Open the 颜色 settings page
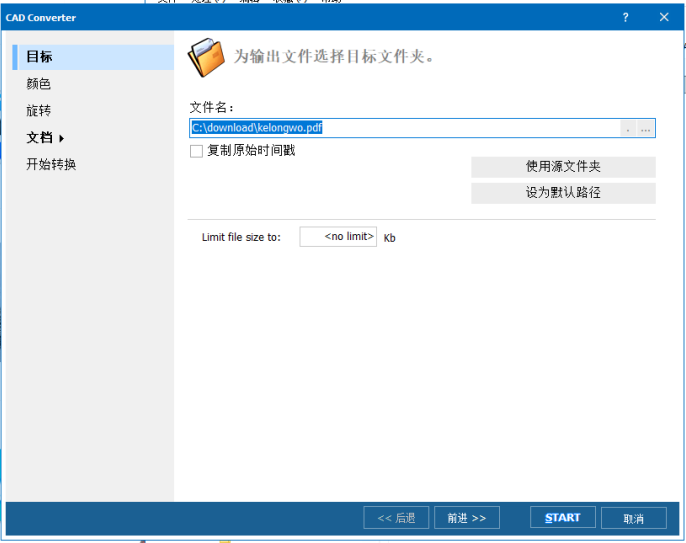This screenshot has width=686, height=543. point(38,84)
